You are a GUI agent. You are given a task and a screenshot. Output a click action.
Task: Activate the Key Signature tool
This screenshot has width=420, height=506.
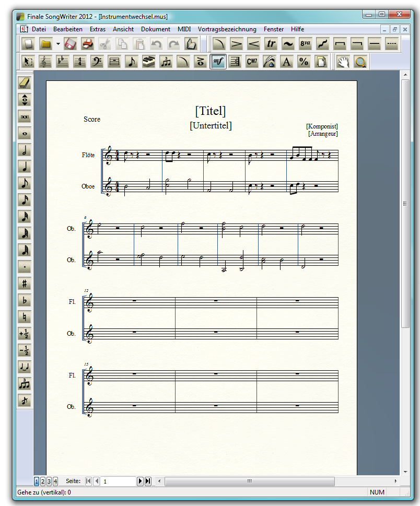62,61
